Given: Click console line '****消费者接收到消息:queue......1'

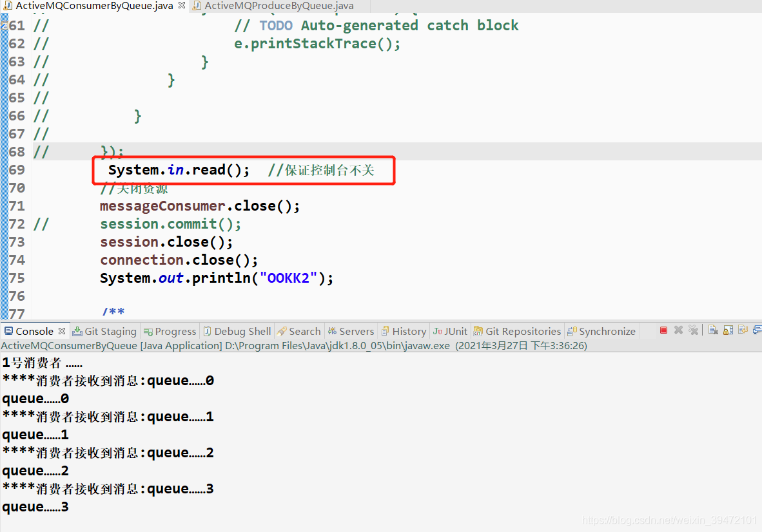Looking at the screenshot, I should [x=108, y=417].
